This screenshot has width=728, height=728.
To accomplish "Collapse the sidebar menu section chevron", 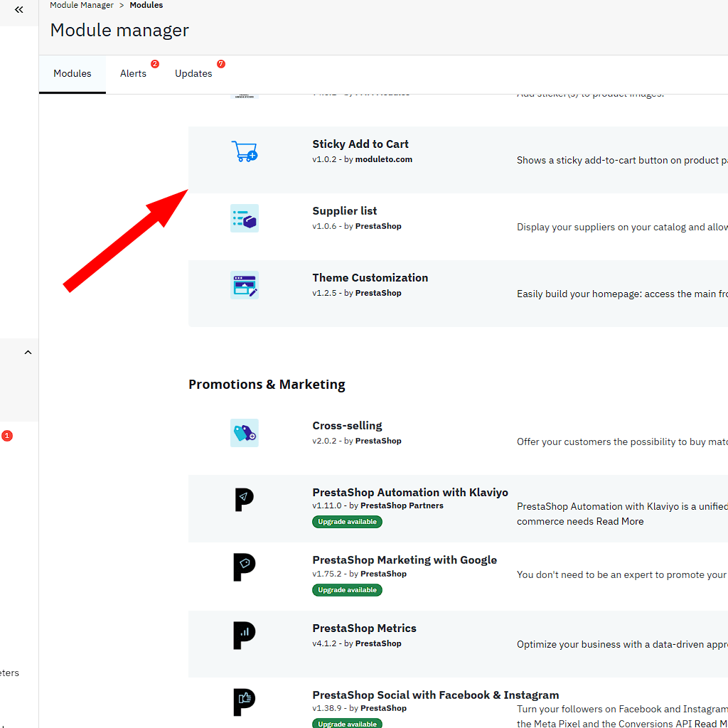I will (x=28, y=353).
